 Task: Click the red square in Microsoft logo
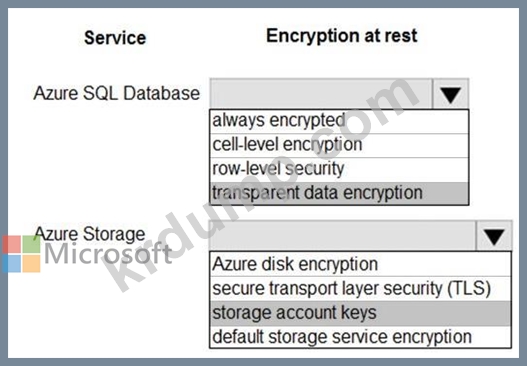12,244
